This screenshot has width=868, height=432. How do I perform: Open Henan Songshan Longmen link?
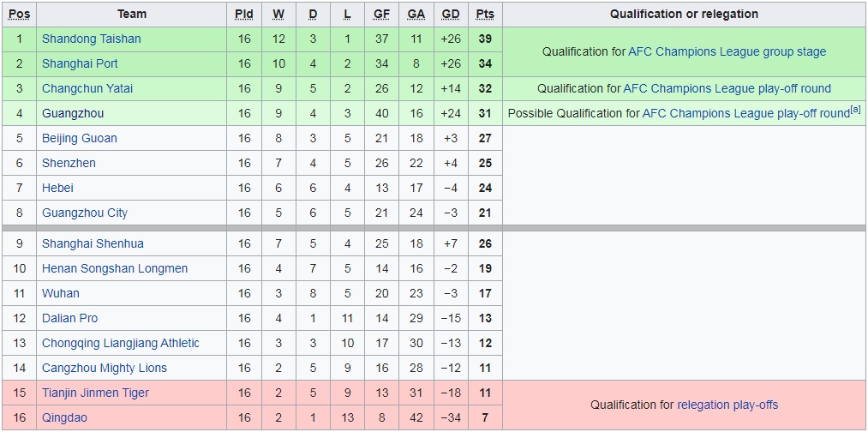[x=115, y=268]
